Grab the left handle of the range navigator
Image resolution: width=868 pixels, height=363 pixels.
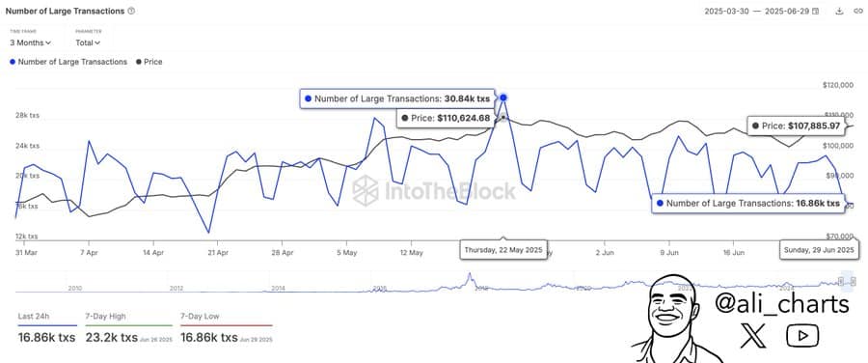pos(841,282)
